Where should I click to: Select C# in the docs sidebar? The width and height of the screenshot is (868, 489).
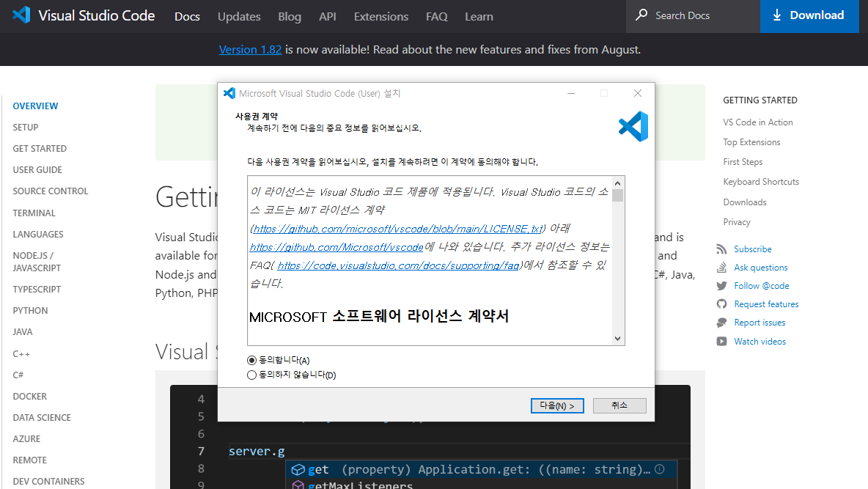pyautogui.click(x=18, y=375)
